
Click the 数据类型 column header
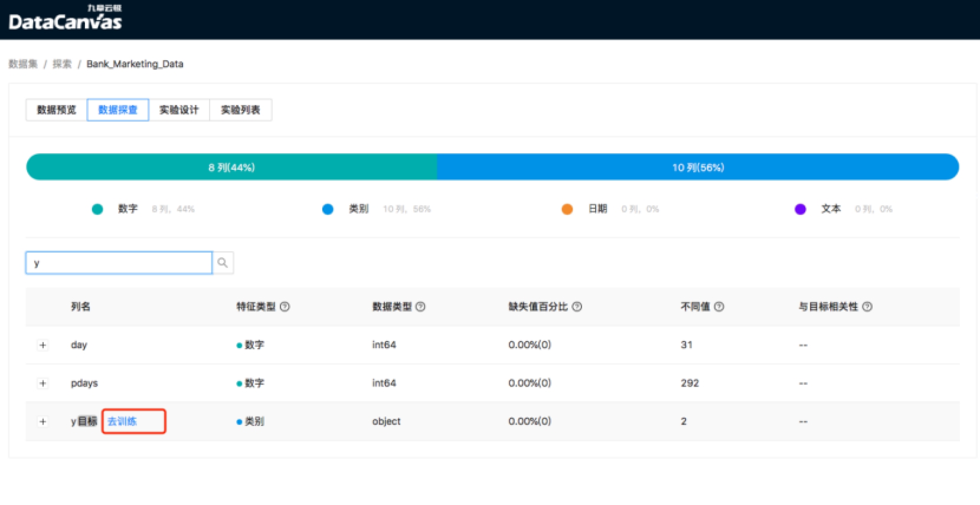pos(392,307)
